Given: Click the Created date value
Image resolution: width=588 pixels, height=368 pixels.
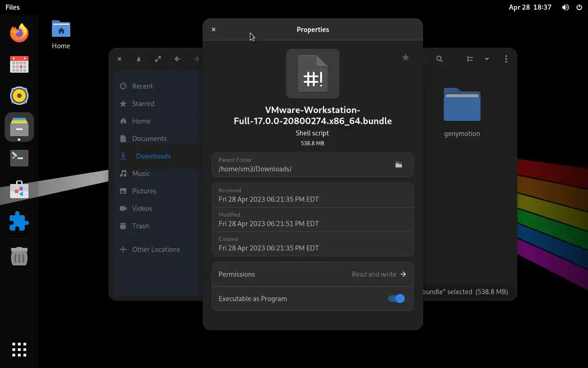Looking at the screenshot, I should (269, 248).
